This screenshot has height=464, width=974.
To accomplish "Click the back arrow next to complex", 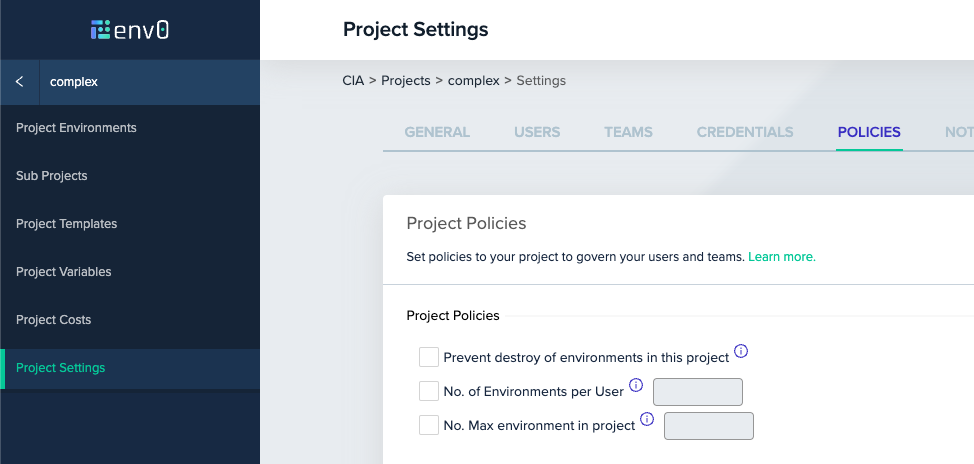I will 19,82.
